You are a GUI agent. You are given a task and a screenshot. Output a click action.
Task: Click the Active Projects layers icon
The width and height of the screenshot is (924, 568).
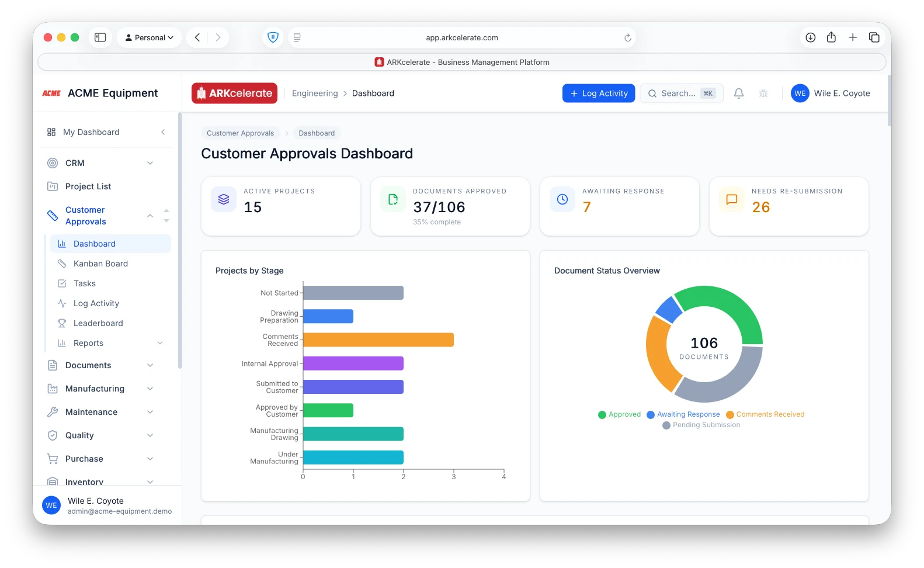(x=224, y=199)
